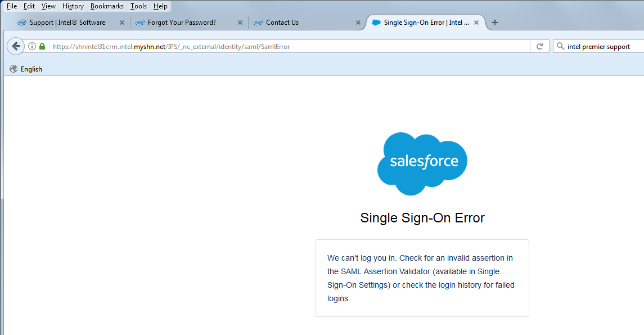Switch to the Forgot Your Password tab

(x=182, y=23)
